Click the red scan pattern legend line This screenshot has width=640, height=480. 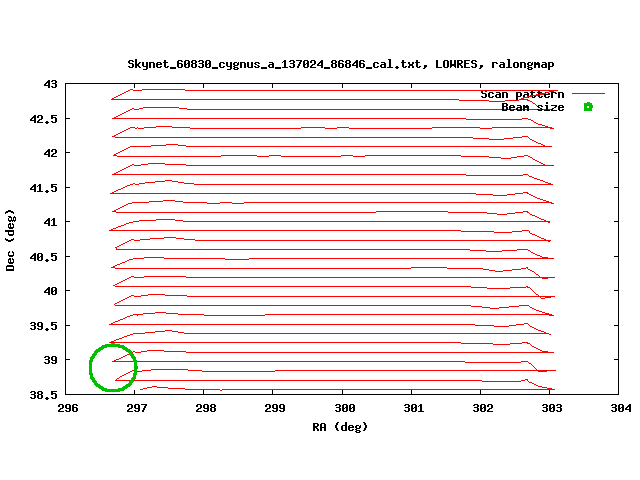588,93
